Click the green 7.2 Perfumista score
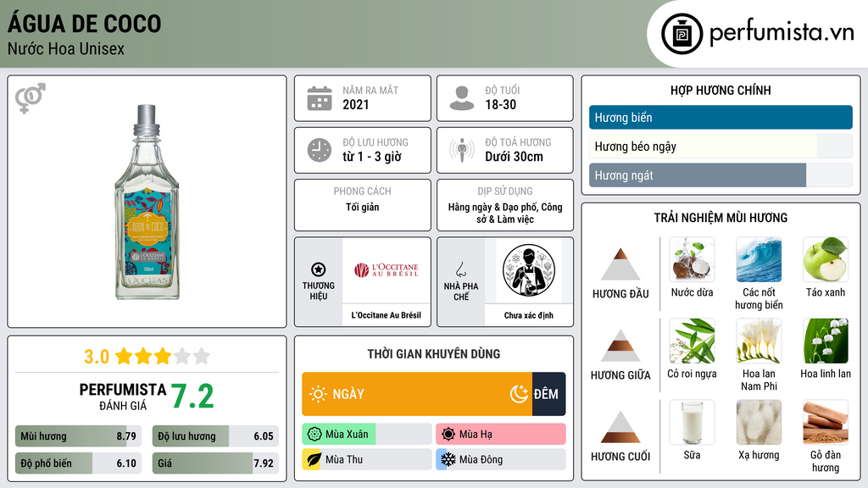 (192, 396)
